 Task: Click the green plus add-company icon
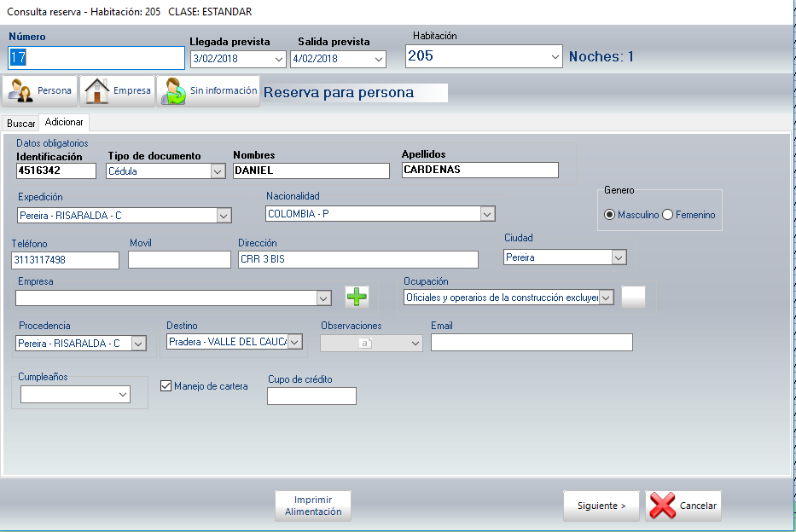[357, 297]
